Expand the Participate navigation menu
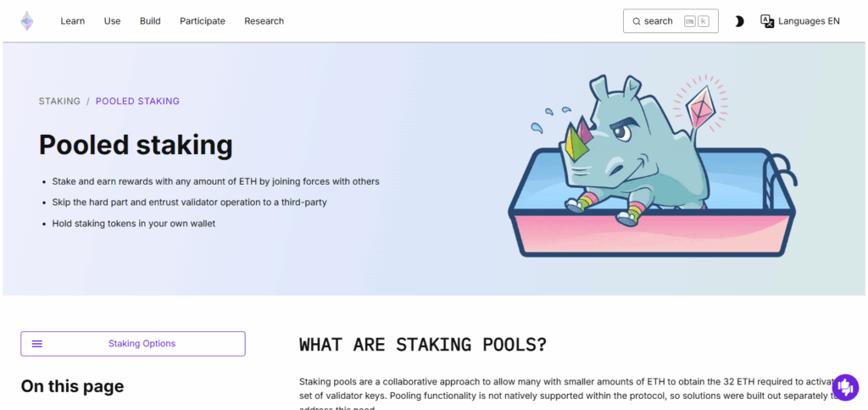The image size is (868, 410). (x=203, y=21)
